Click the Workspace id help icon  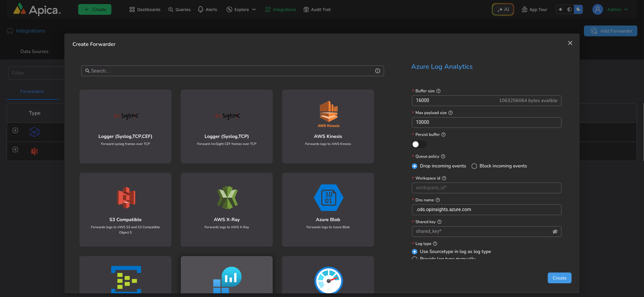coord(444,178)
